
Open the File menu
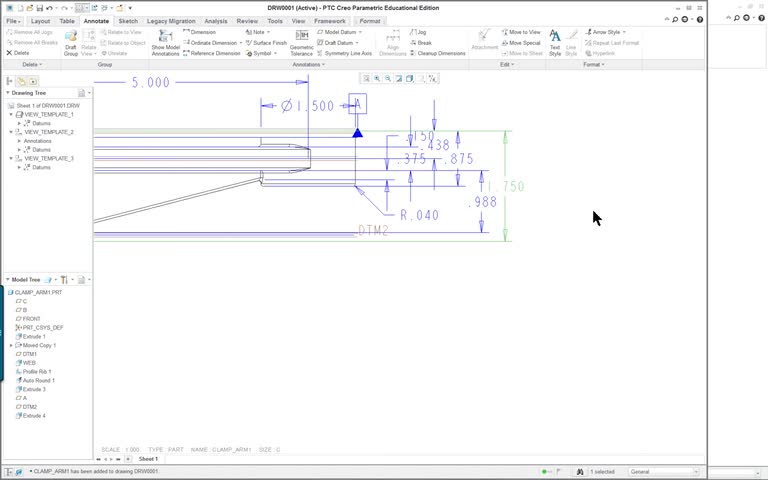point(13,21)
